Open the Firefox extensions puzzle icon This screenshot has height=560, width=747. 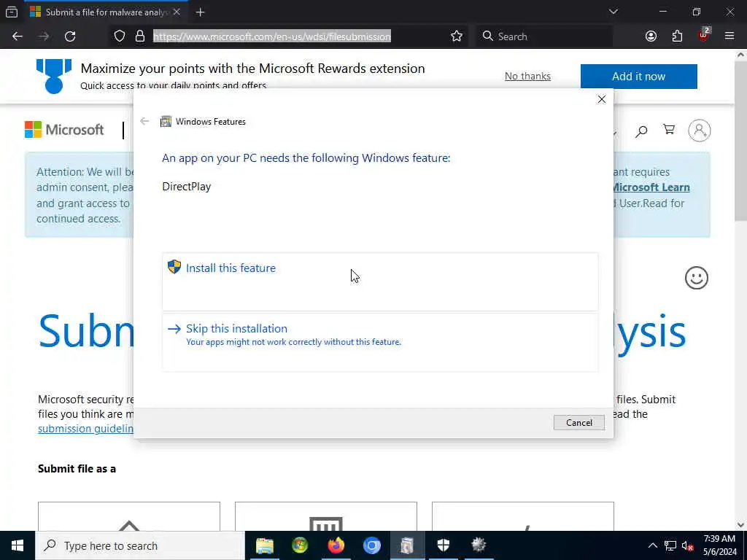[677, 36]
